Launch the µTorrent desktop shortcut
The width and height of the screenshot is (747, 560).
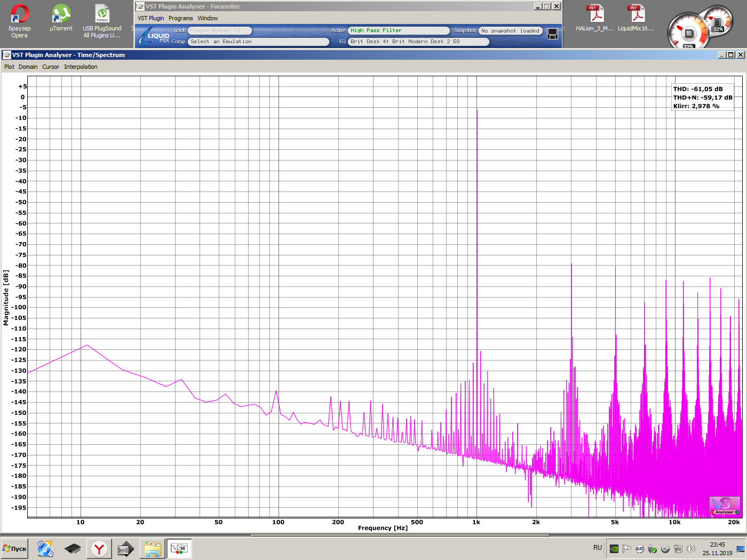61,18
